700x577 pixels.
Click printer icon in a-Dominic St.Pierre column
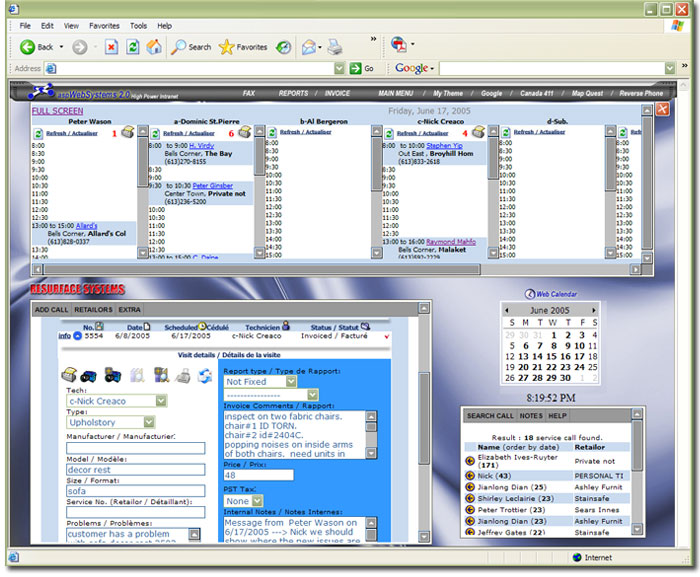click(x=245, y=132)
